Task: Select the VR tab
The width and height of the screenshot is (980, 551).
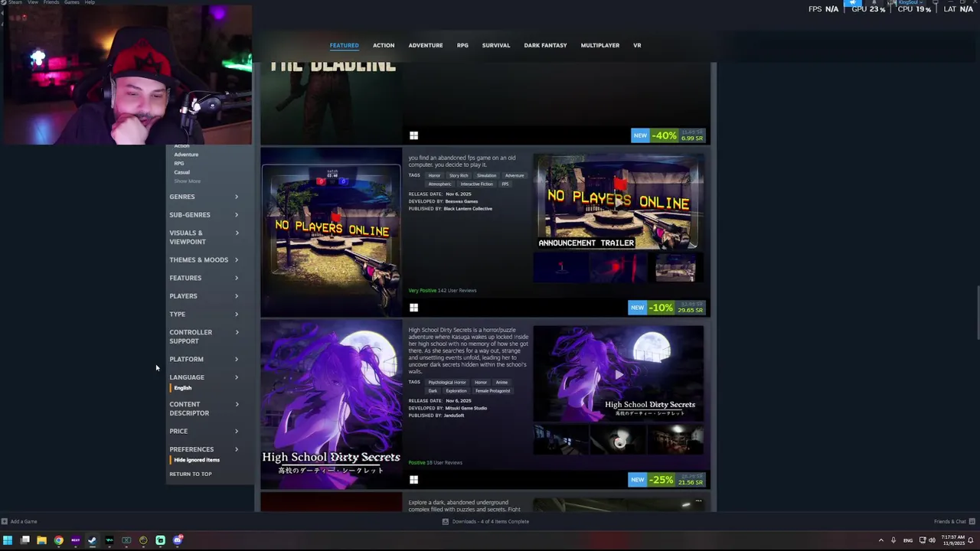Action: tap(637, 45)
